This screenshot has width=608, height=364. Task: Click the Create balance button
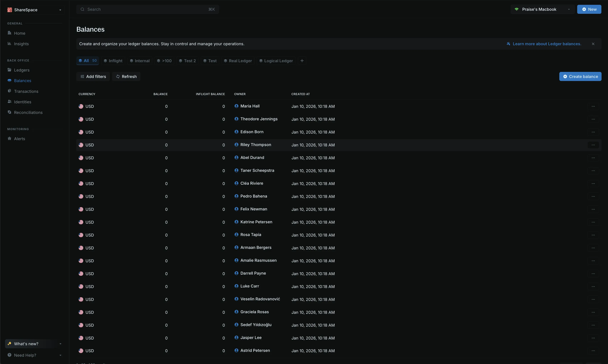(580, 77)
